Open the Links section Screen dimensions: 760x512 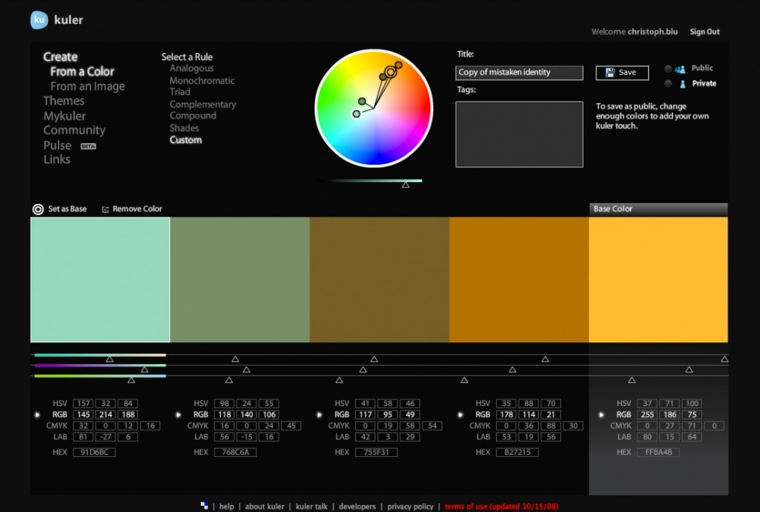57,160
